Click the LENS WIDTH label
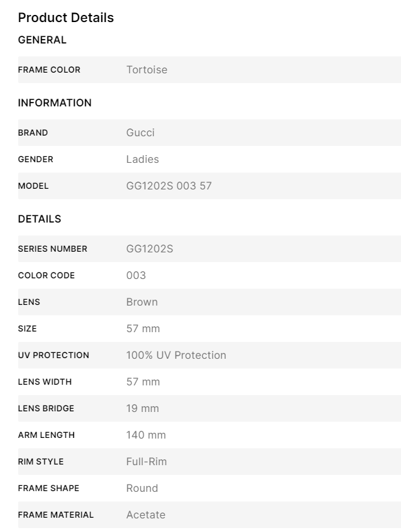The width and height of the screenshot is (401, 532). click(x=45, y=381)
